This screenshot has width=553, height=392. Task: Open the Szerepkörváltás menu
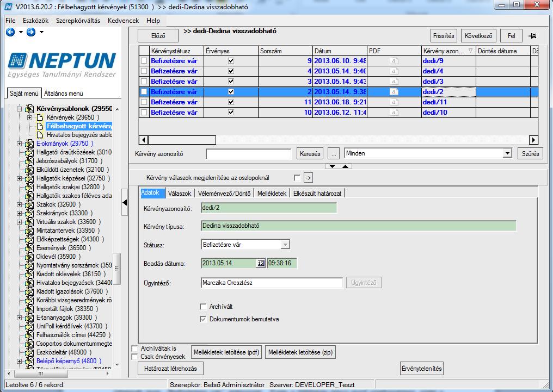point(78,21)
